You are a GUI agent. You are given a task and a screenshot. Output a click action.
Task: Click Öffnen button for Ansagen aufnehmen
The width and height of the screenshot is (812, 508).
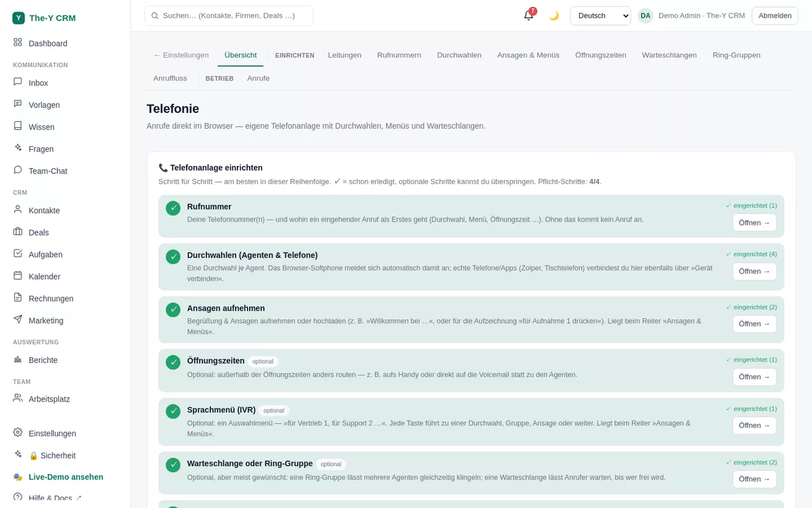pyautogui.click(x=754, y=324)
